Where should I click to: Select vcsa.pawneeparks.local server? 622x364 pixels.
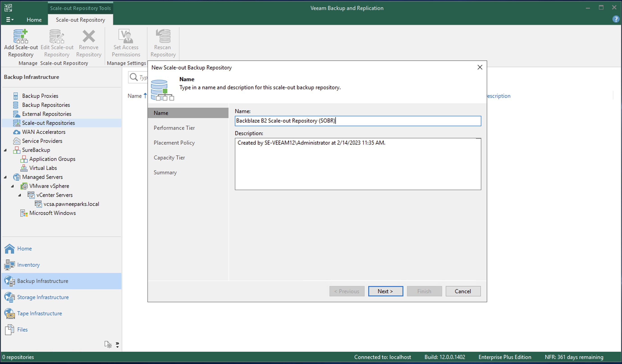pos(71,204)
